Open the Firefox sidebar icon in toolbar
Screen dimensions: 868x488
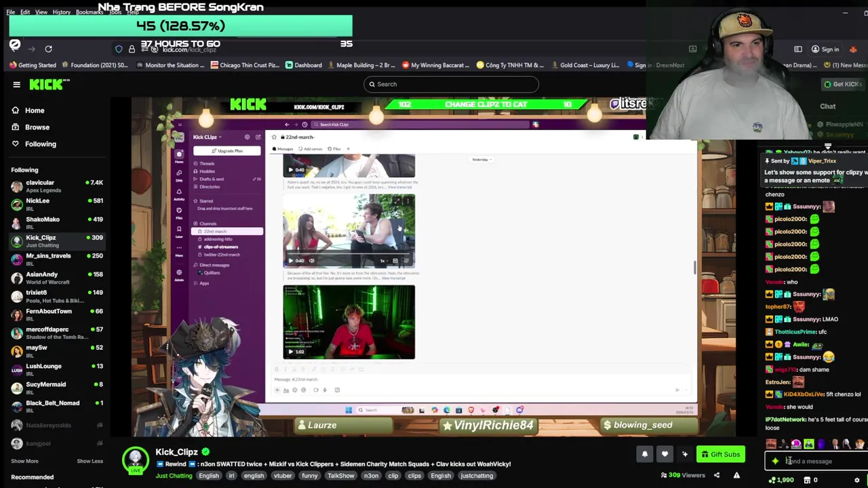point(798,49)
